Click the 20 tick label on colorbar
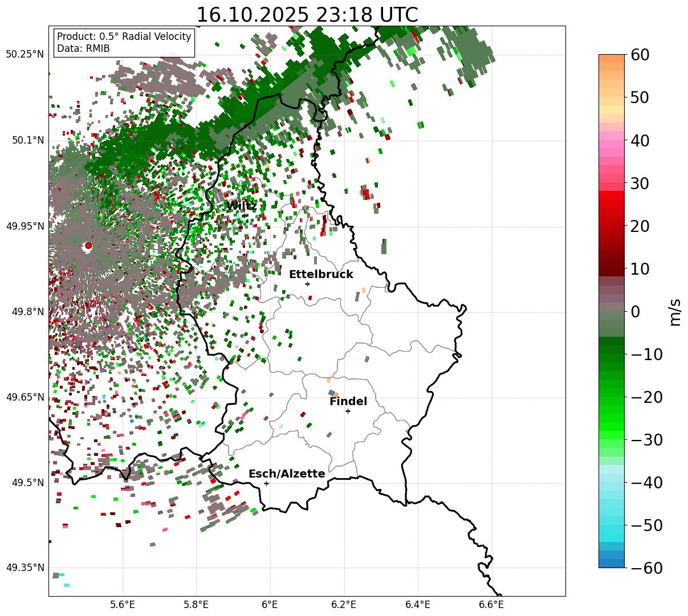 (640, 226)
